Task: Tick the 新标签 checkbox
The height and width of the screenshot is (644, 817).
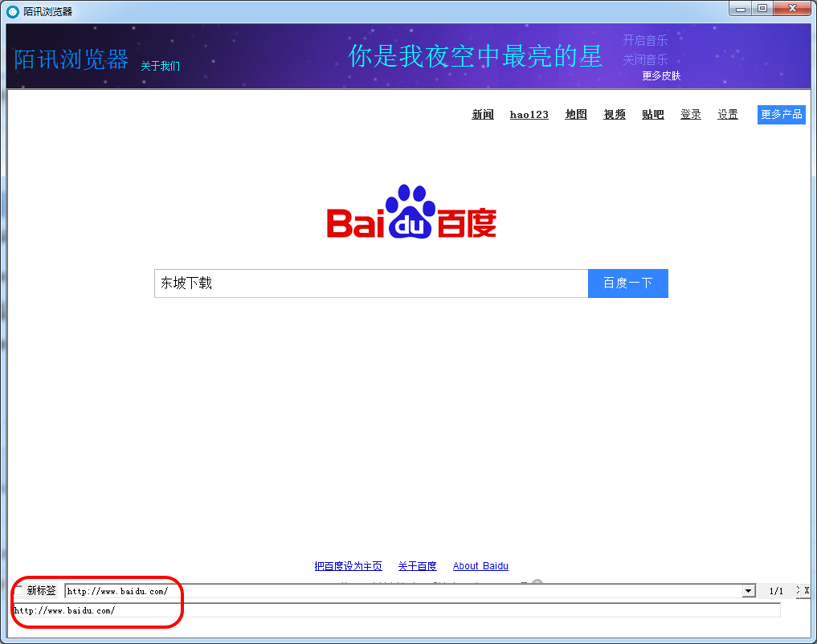Action: [x=18, y=591]
